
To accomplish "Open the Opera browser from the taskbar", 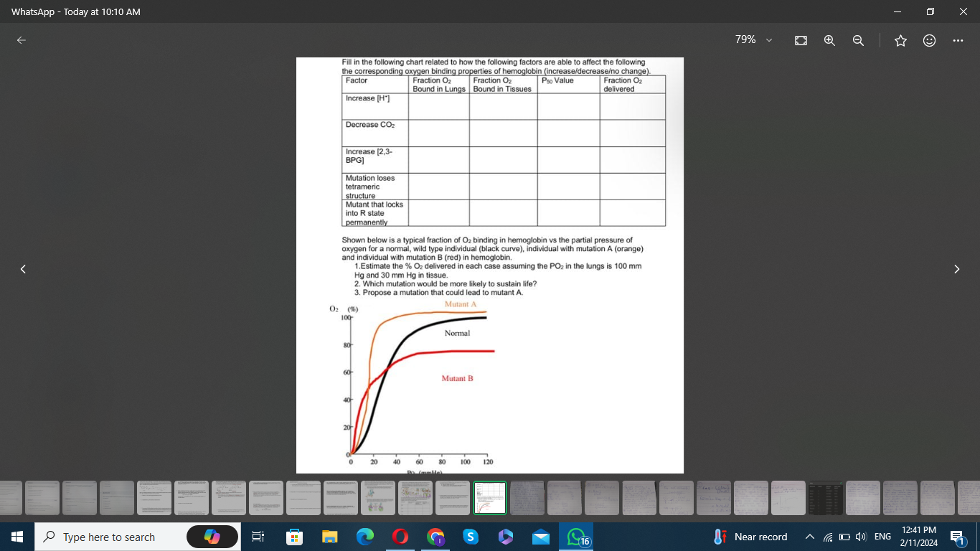I will coord(400,537).
